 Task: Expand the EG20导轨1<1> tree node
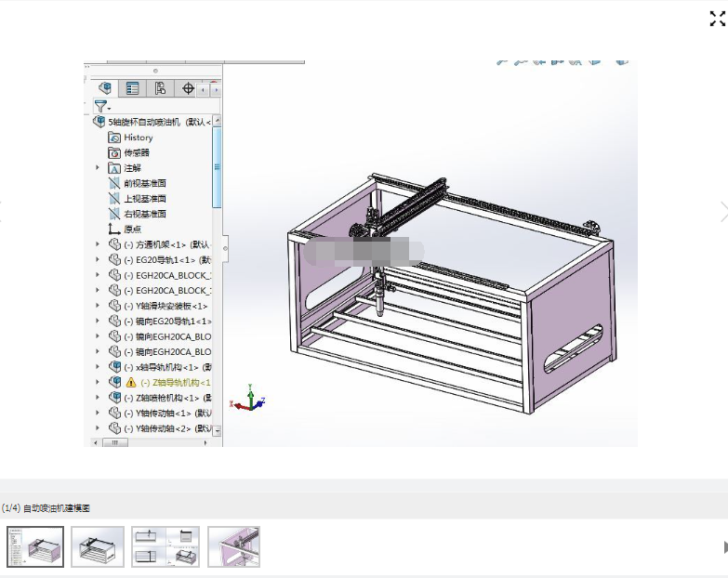(98, 259)
